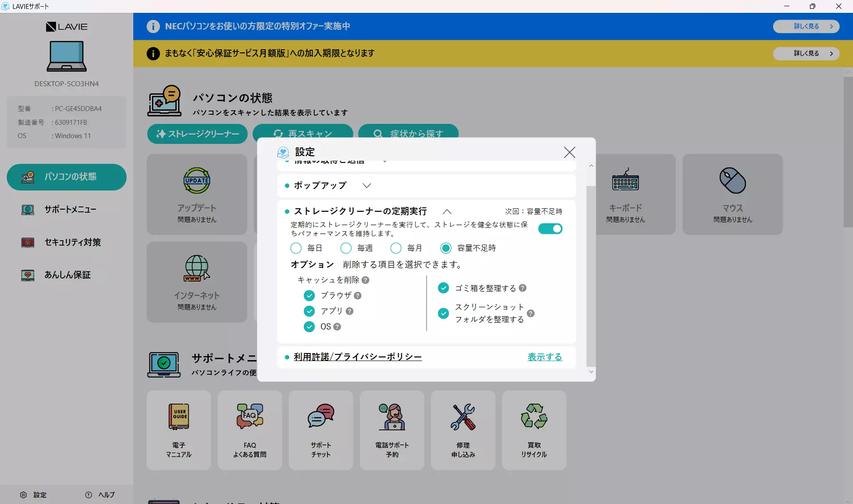Click the settings dialog scroll-down arrow
This screenshot has height=504, width=853.
pyautogui.click(x=591, y=372)
